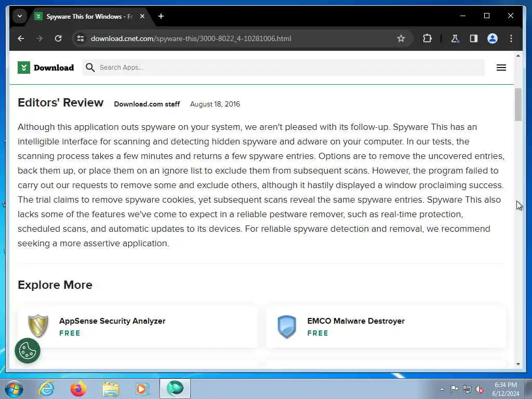Reload the current page
This screenshot has height=399, width=532.
(58, 38)
